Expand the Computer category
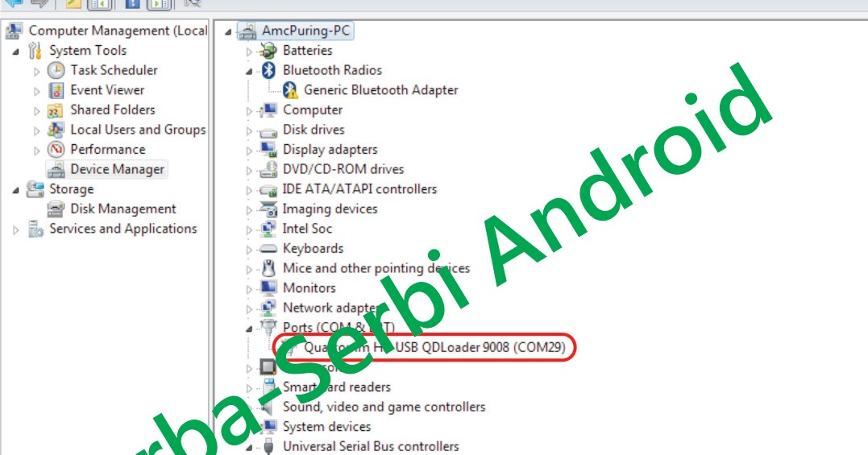This screenshot has height=455, width=868. [249, 111]
